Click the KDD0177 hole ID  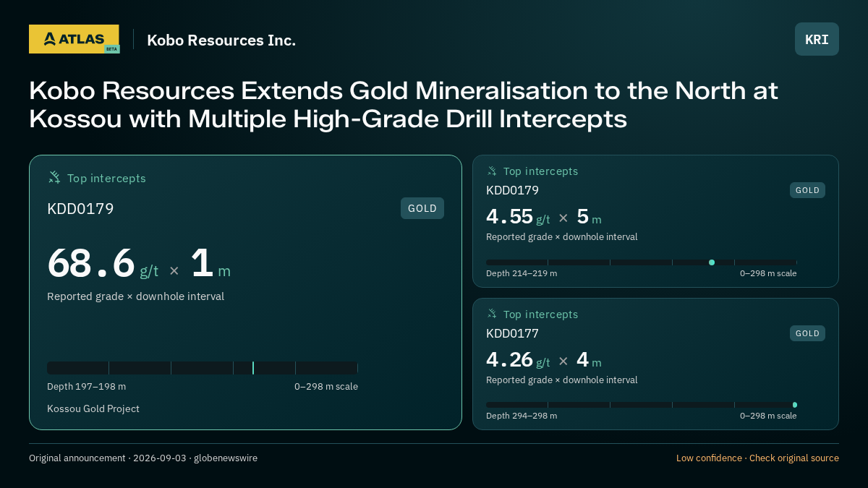click(512, 333)
